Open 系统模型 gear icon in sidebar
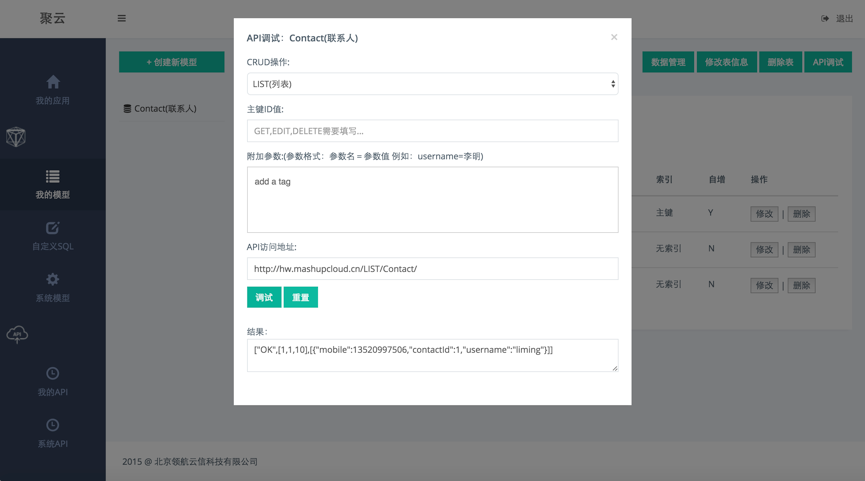The image size is (865, 481). 53,279
